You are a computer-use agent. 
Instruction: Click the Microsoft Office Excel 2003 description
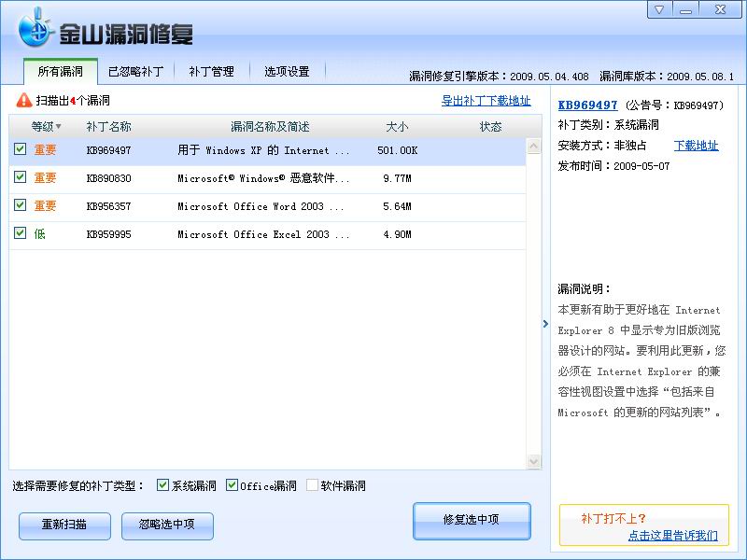pyautogui.click(x=263, y=234)
